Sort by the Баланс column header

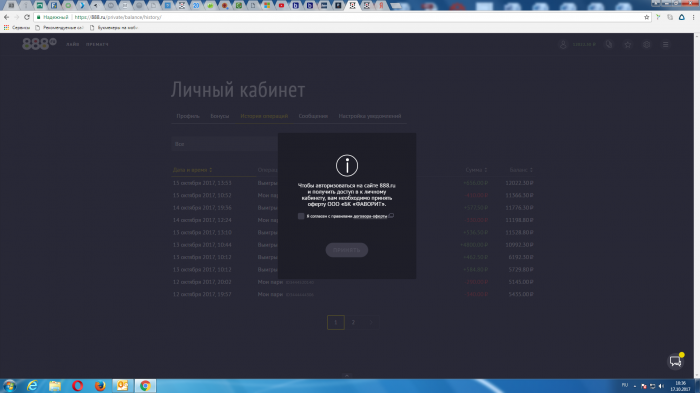[x=521, y=170]
